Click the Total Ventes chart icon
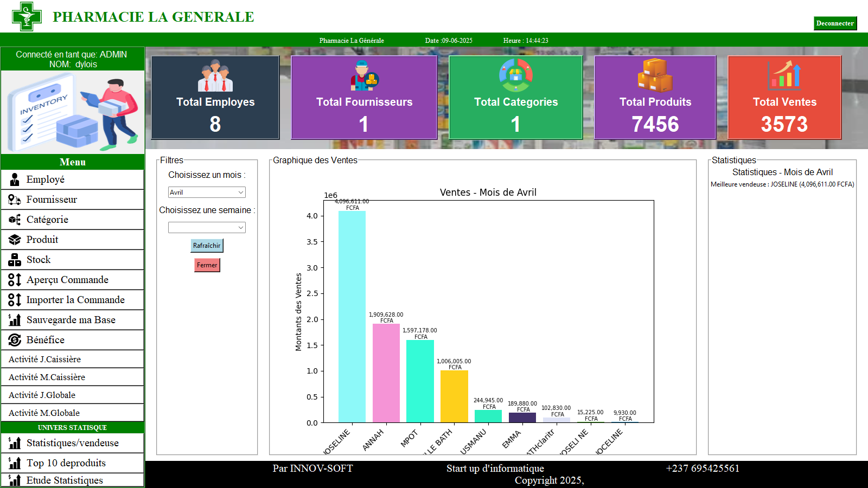This screenshot has height=488, width=868. pos(784,75)
